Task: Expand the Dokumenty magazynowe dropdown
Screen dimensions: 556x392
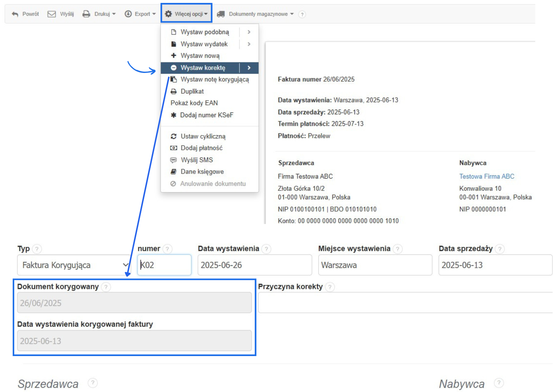Action: (x=255, y=14)
